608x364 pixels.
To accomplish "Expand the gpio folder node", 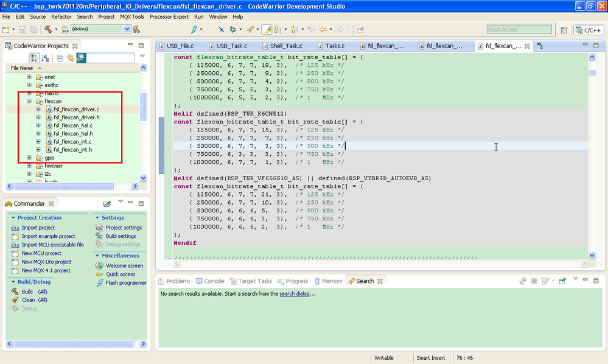I will pyautogui.click(x=29, y=158).
